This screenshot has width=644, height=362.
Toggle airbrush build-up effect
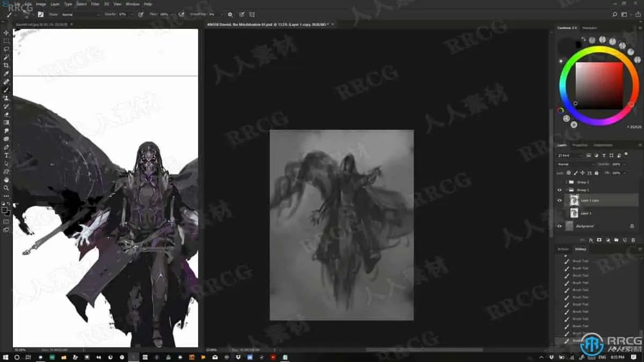coord(181,14)
